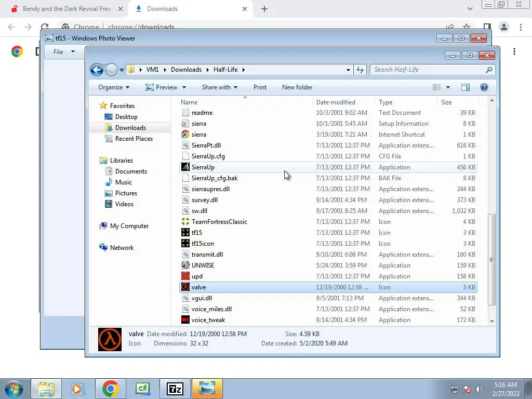Open the view options dropdown arrow
The image size is (532, 399).
pyautogui.click(x=448, y=87)
